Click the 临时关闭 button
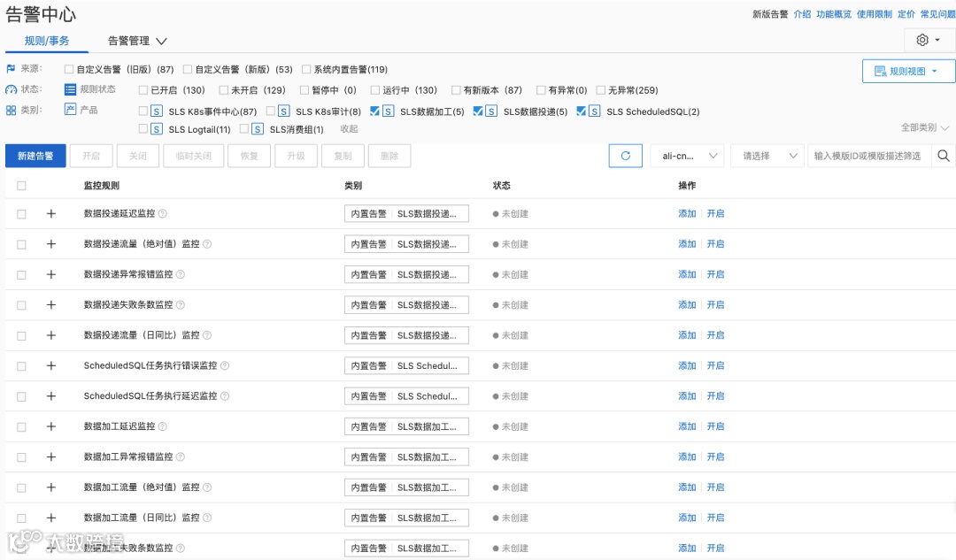Viewport: 956px width, 560px height. coord(194,156)
